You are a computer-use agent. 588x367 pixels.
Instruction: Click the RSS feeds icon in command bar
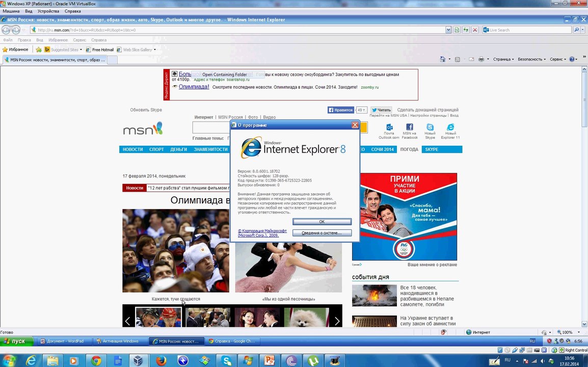click(457, 59)
